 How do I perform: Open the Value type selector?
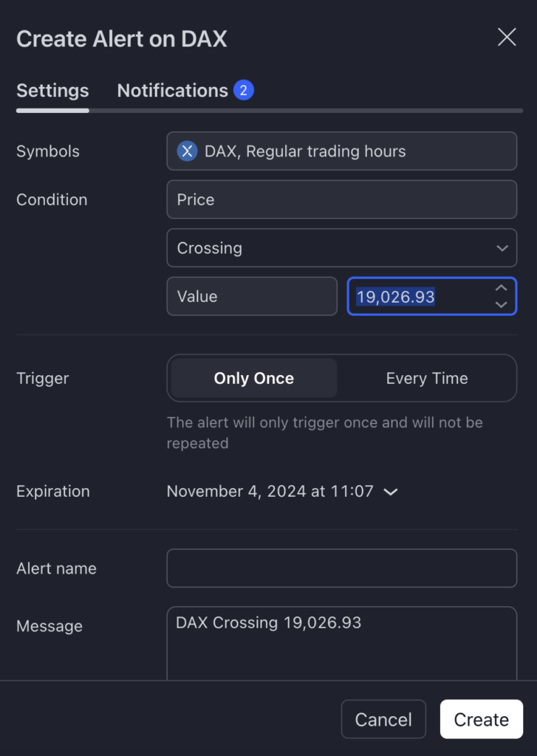coord(252,296)
